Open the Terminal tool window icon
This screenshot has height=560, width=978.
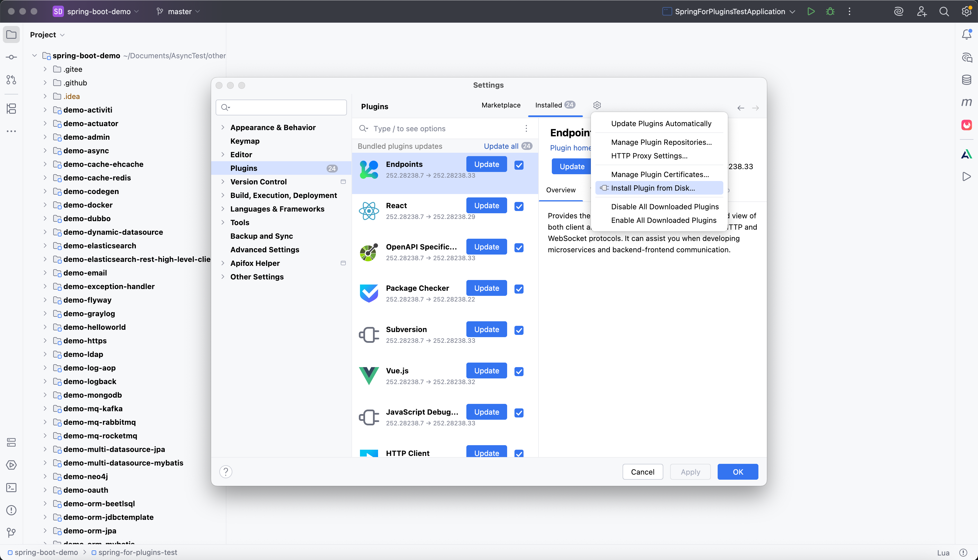(11, 488)
